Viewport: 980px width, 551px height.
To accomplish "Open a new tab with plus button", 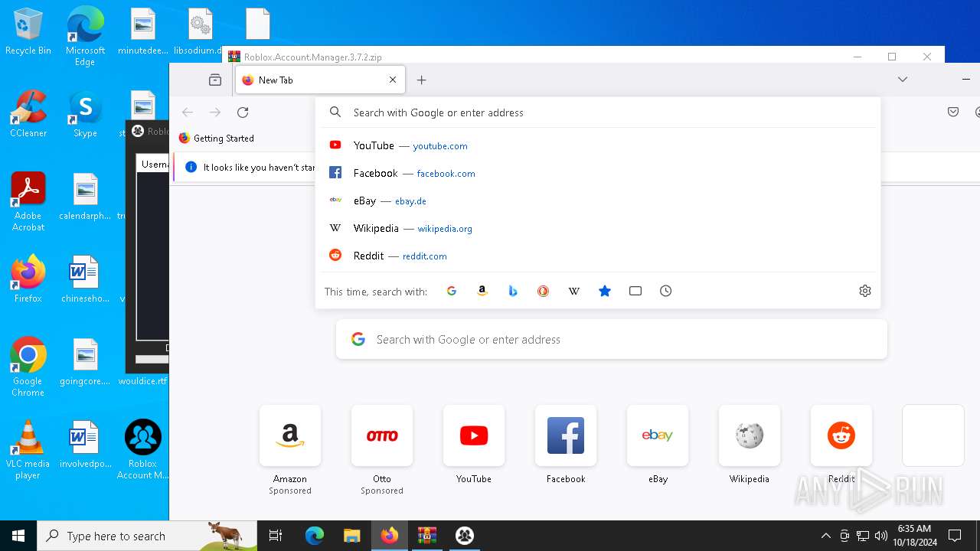I will pyautogui.click(x=422, y=80).
